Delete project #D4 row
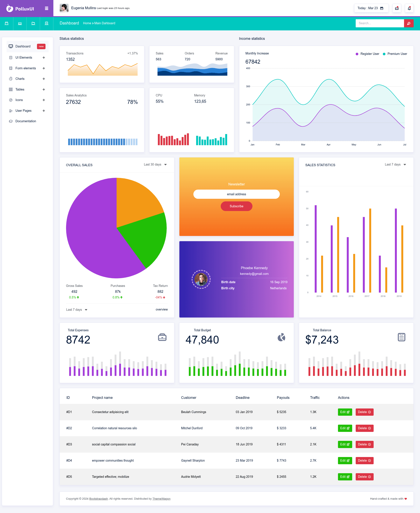The image size is (420, 513). pyautogui.click(x=364, y=461)
